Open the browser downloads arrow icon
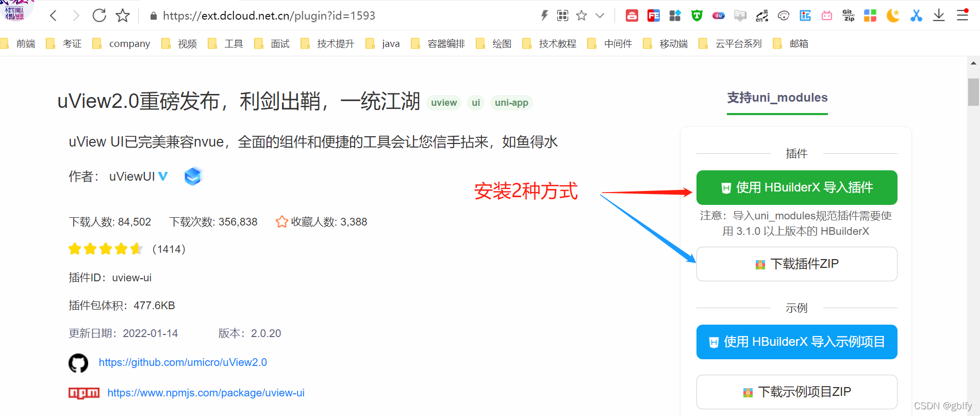 click(x=939, y=15)
